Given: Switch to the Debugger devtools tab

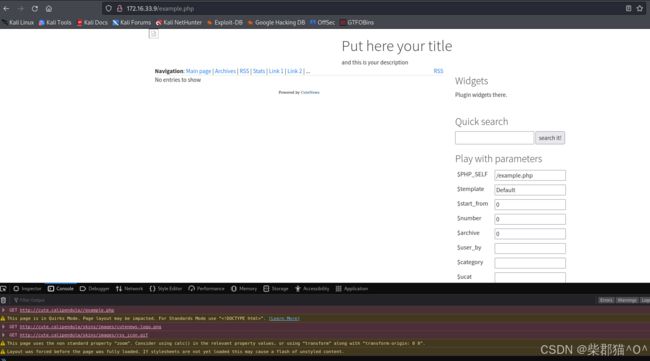Looking at the screenshot, I should pyautogui.click(x=95, y=288).
